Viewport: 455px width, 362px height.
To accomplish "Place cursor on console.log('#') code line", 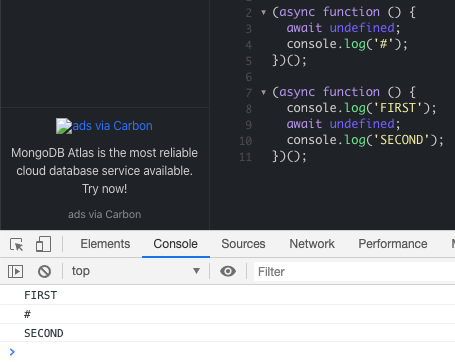I will pos(347,44).
